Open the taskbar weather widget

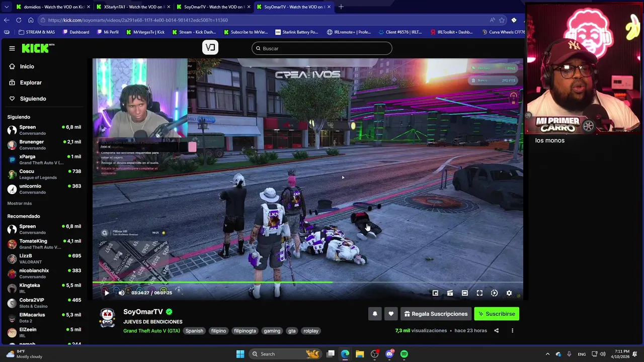[x=24, y=354]
